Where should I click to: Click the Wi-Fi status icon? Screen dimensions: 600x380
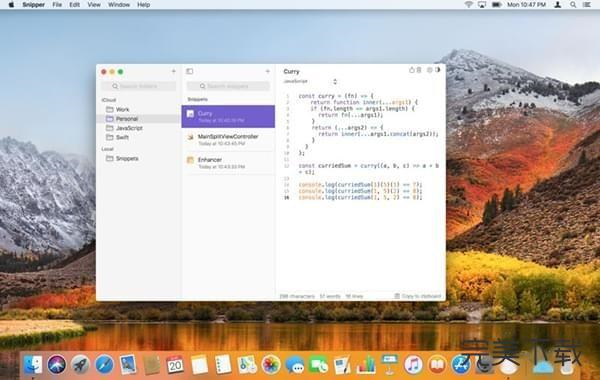(x=469, y=5)
